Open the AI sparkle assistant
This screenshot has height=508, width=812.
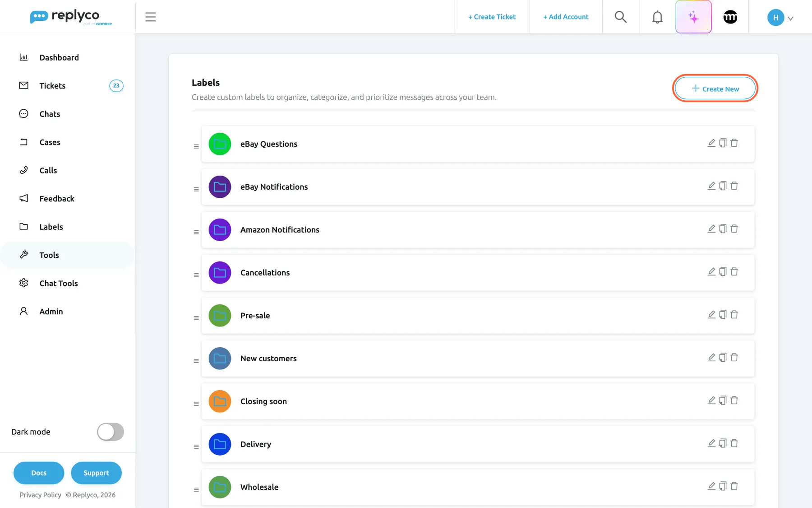(693, 17)
